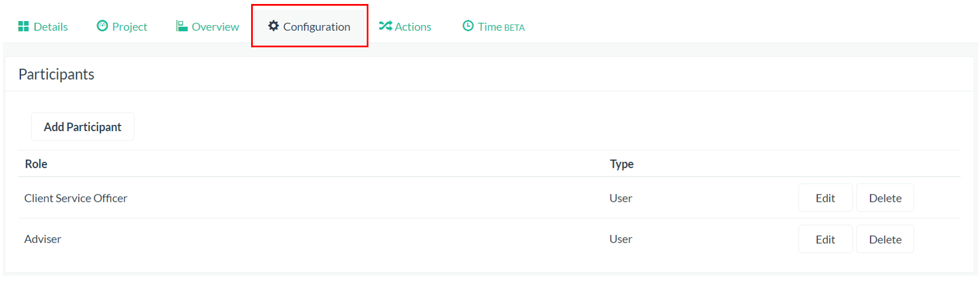The width and height of the screenshot is (980, 281).
Task: Click the Role column header
Action: coord(36,164)
